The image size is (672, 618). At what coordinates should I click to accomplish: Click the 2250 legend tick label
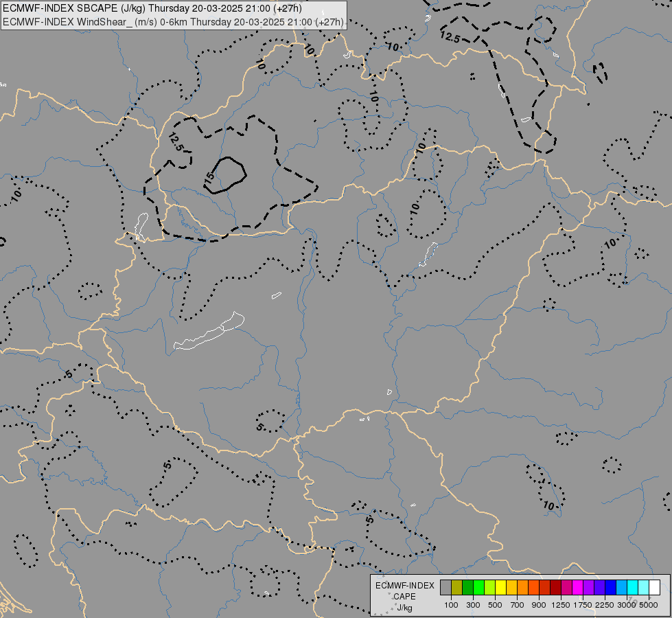point(605,605)
